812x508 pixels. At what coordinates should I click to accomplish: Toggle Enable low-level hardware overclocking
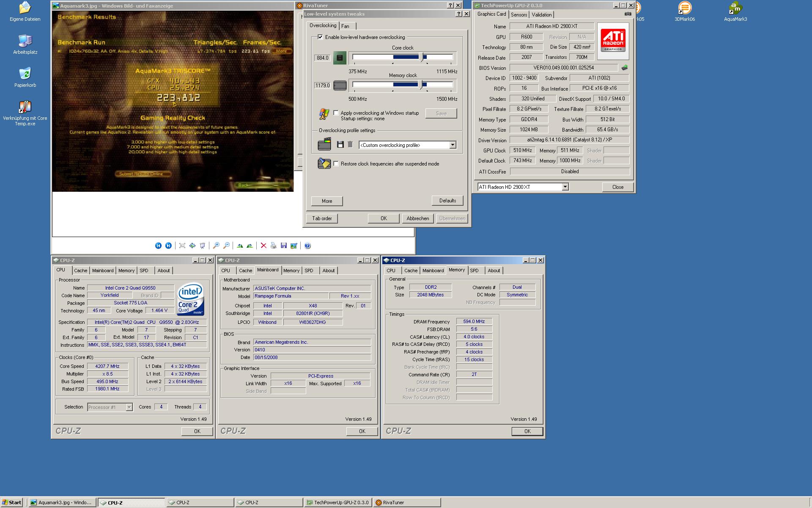click(x=320, y=37)
